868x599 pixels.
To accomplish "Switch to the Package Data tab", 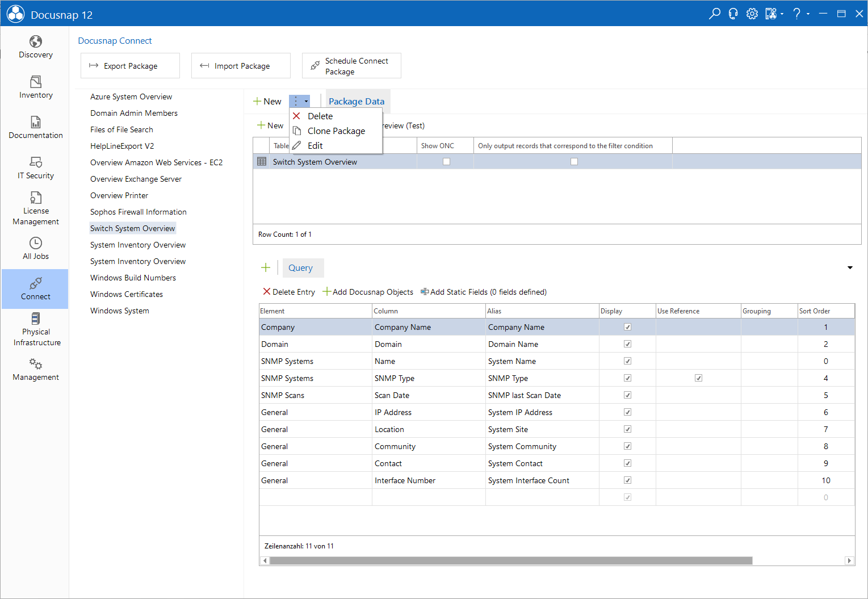I will pos(357,101).
